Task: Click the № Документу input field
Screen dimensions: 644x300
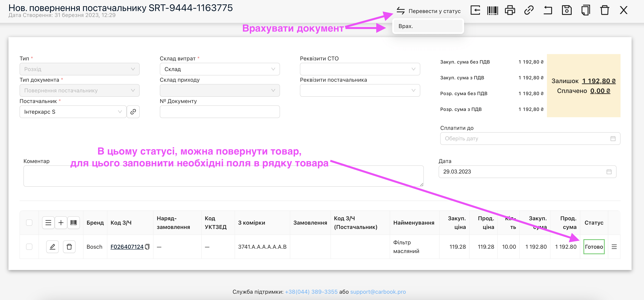Action: (x=219, y=112)
